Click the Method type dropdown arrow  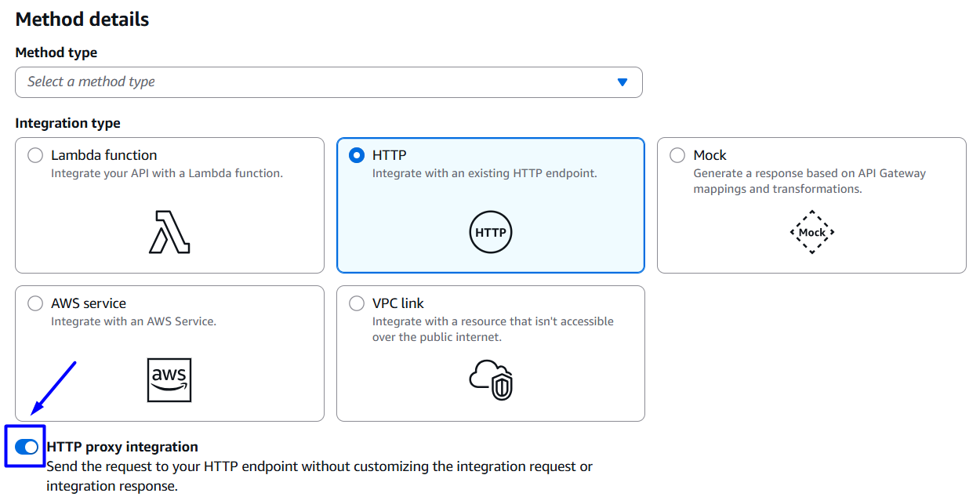pos(622,82)
